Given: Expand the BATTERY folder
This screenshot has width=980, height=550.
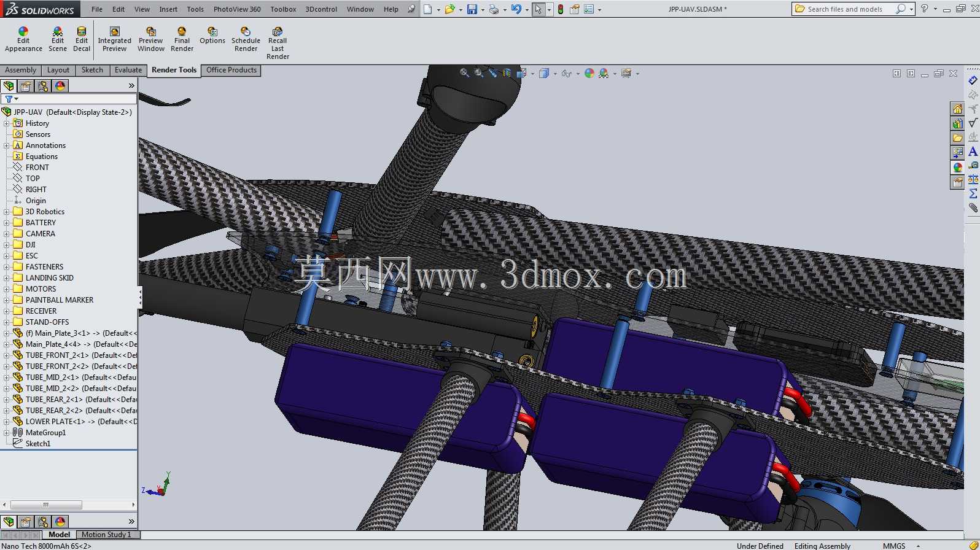Looking at the screenshot, I should [x=7, y=223].
